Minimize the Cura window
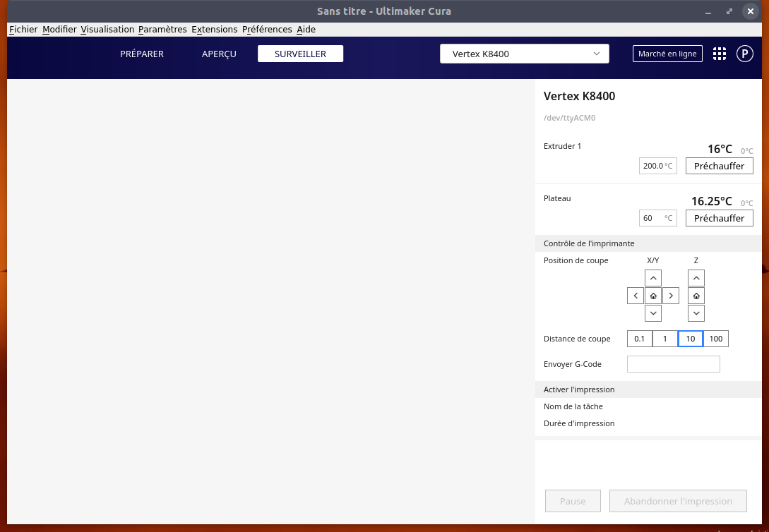769x532 pixels. click(x=708, y=11)
